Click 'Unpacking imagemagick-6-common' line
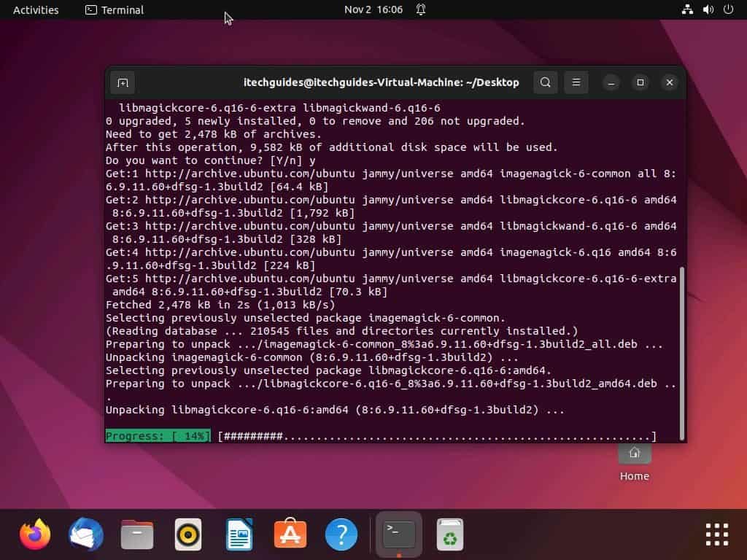Image resolution: width=747 pixels, height=560 pixels. [x=312, y=357]
